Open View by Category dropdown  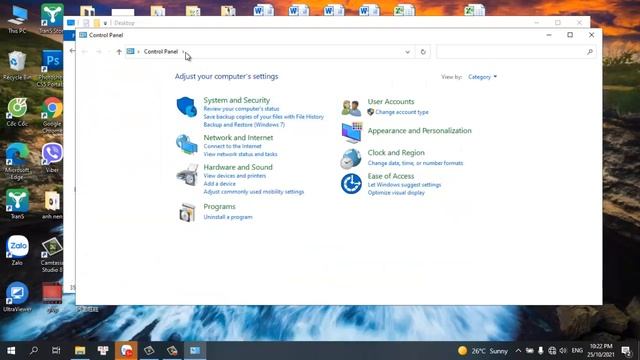coord(482,77)
